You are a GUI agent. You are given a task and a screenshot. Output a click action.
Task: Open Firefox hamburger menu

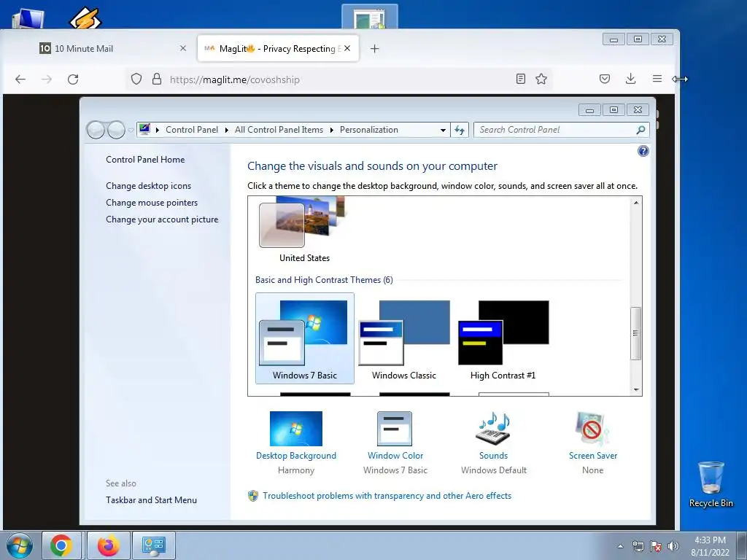click(657, 79)
